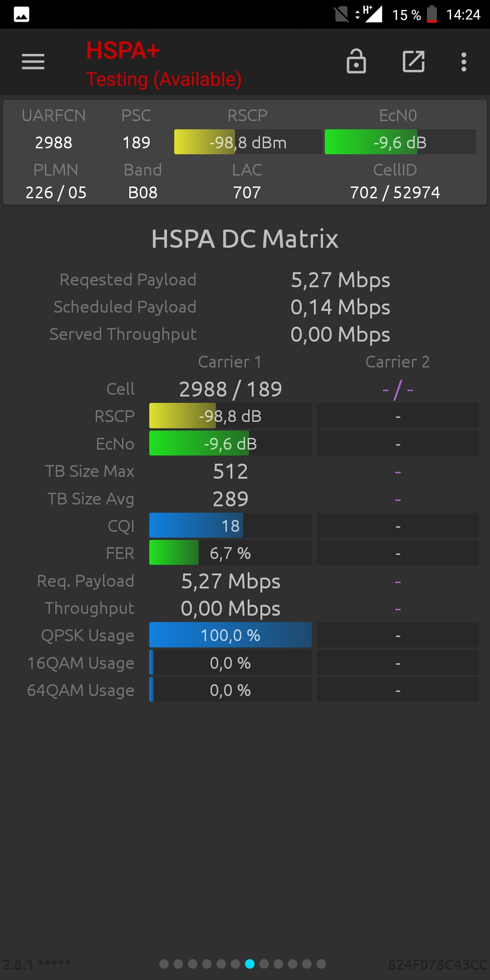The height and width of the screenshot is (980, 490).
Task: Tap the export/share square-arrow icon
Action: click(414, 61)
